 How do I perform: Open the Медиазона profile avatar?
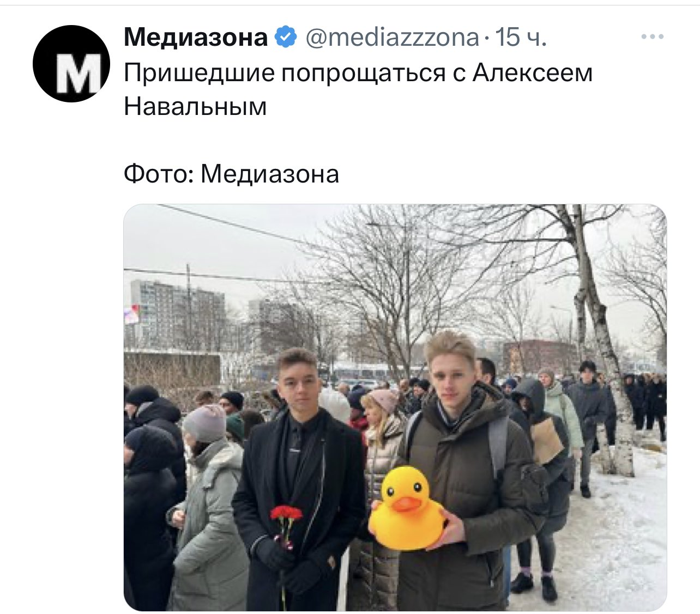71,64
